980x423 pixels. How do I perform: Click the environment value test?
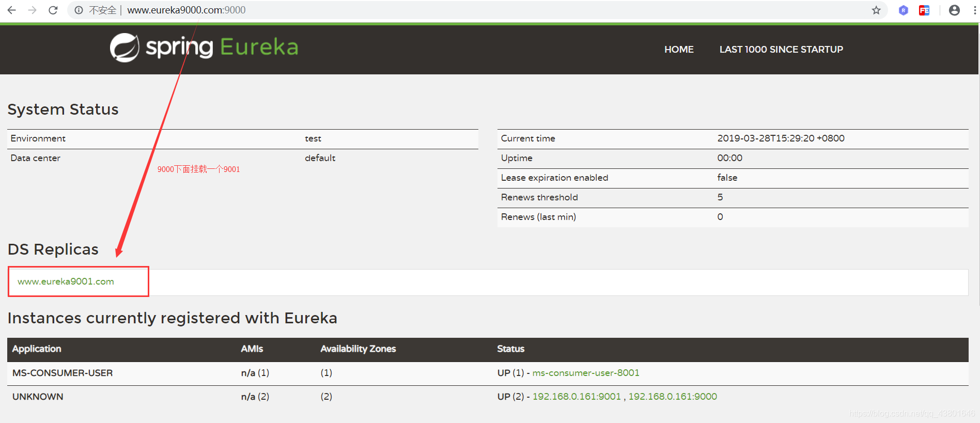tap(313, 138)
